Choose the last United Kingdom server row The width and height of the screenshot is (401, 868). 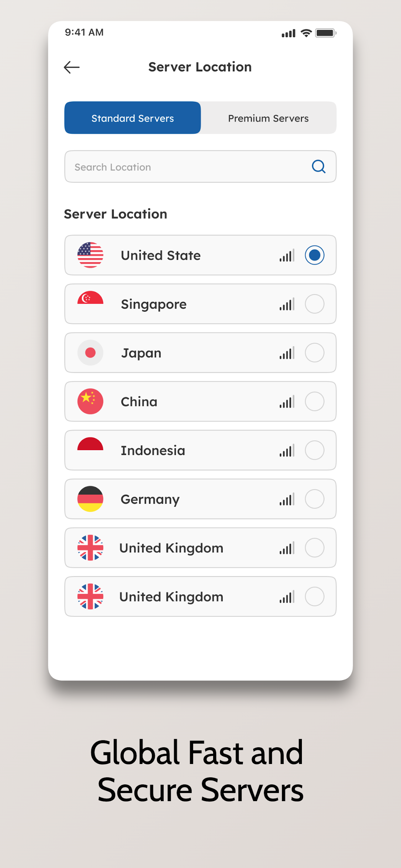pos(200,596)
